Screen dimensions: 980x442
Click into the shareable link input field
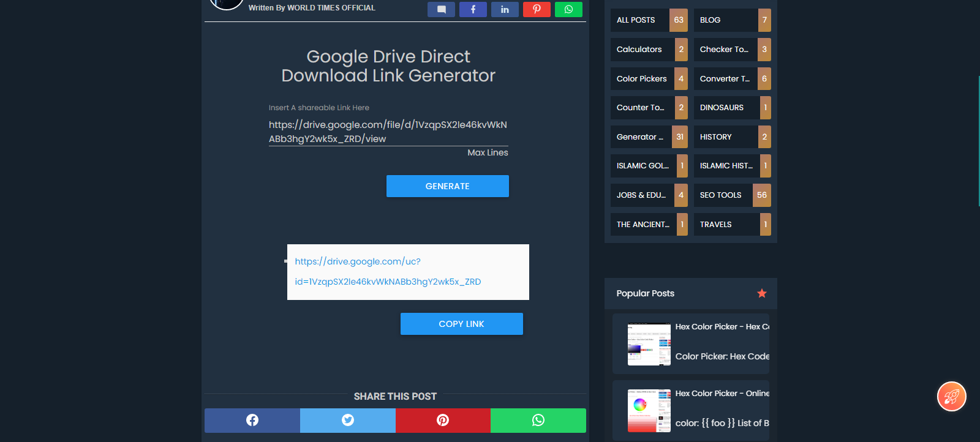388,132
